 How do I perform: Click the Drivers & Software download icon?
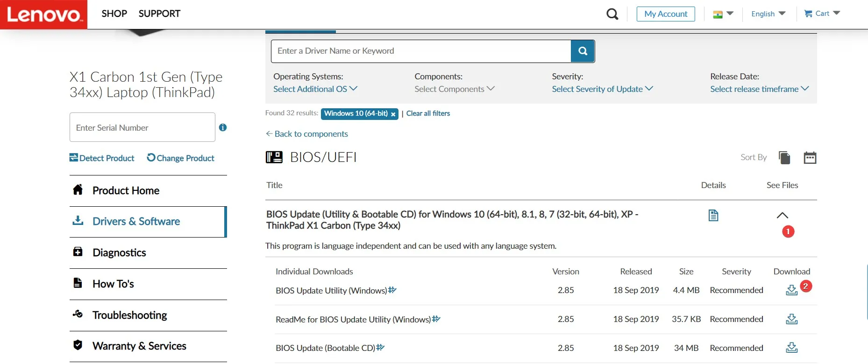[x=78, y=220]
